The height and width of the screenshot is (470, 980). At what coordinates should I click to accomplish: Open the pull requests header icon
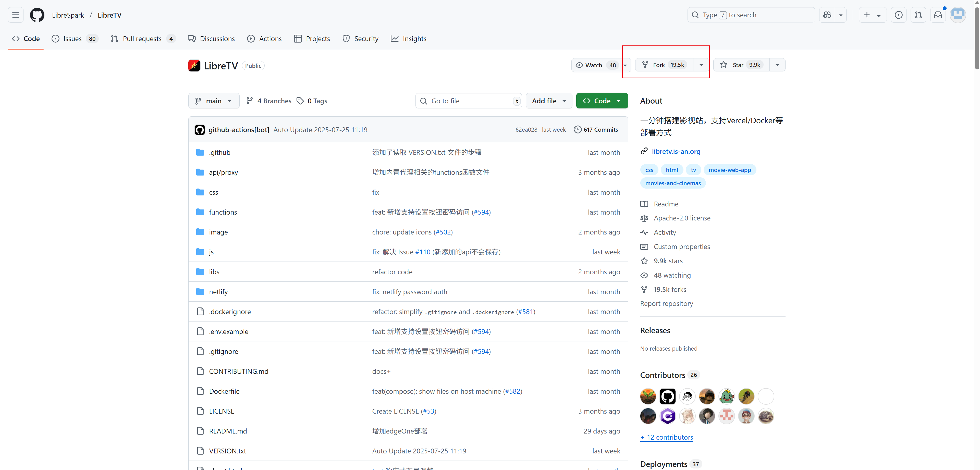pos(918,15)
